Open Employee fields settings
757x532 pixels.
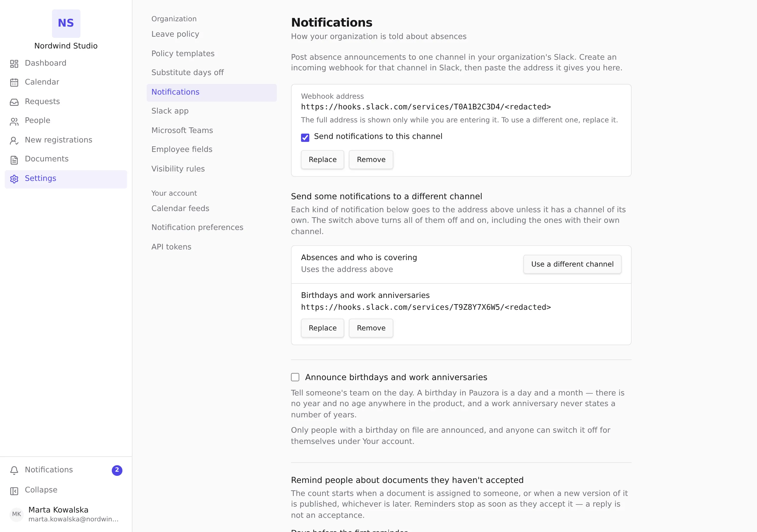pos(211,150)
